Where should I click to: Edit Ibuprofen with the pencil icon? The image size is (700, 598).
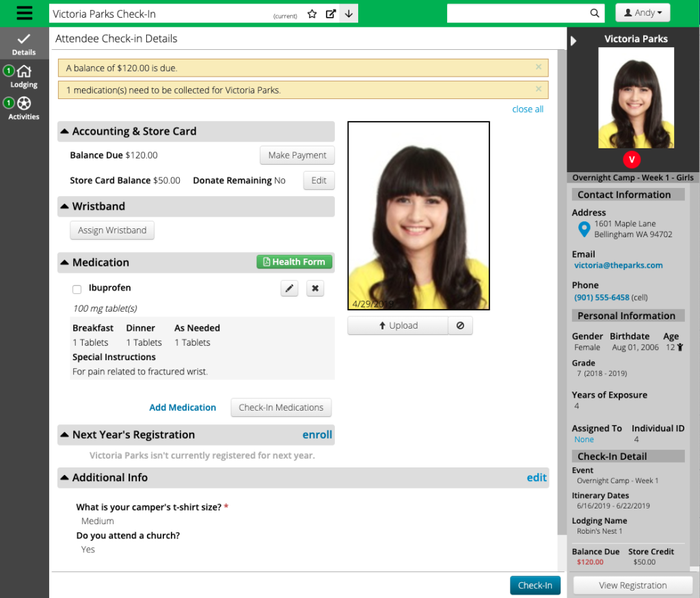289,288
